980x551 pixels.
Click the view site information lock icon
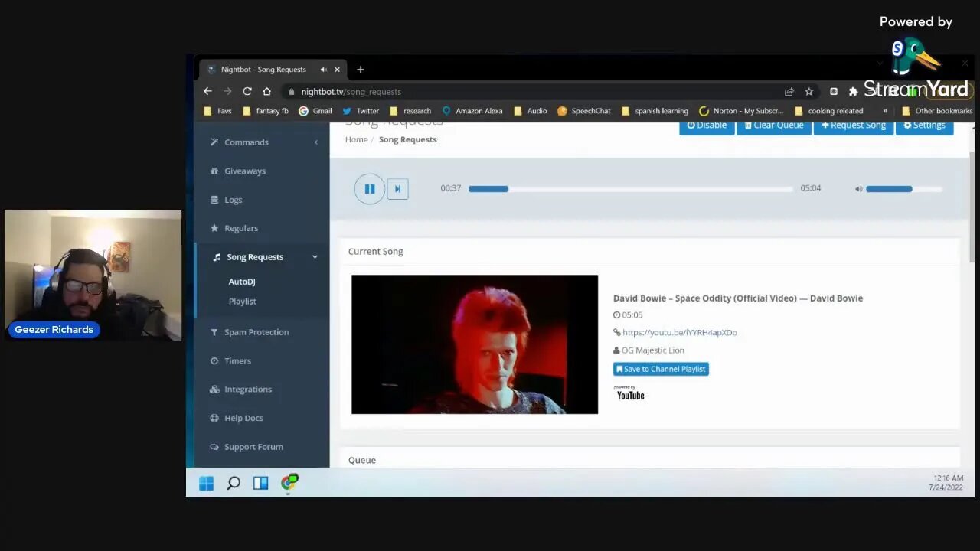pos(292,92)
